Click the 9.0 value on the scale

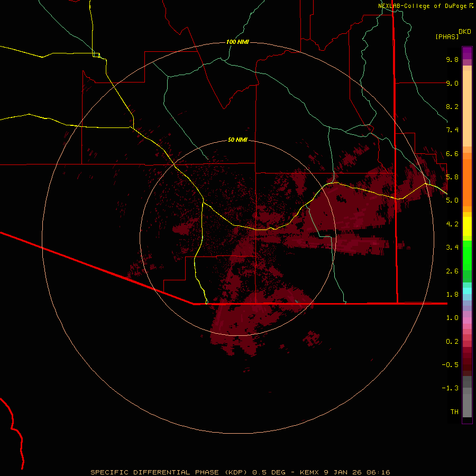coord(452,83)
